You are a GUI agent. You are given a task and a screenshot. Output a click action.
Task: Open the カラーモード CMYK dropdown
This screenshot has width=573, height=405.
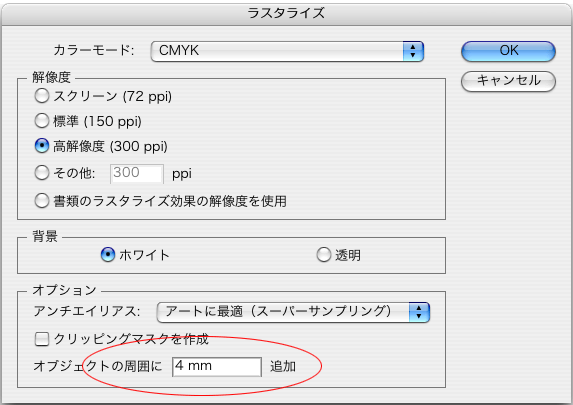(x=287, y=51)
